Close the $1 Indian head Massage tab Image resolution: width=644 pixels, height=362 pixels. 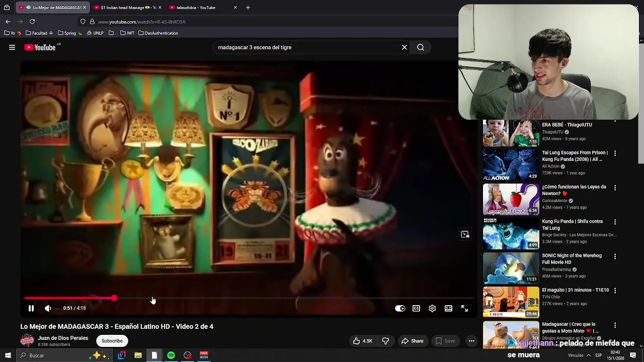click(x=160, y=8)
